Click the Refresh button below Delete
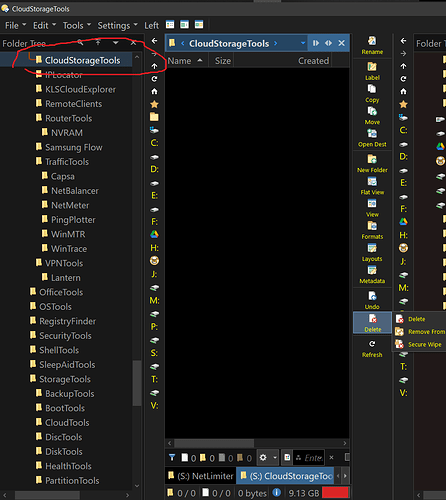 click(372, 349)
